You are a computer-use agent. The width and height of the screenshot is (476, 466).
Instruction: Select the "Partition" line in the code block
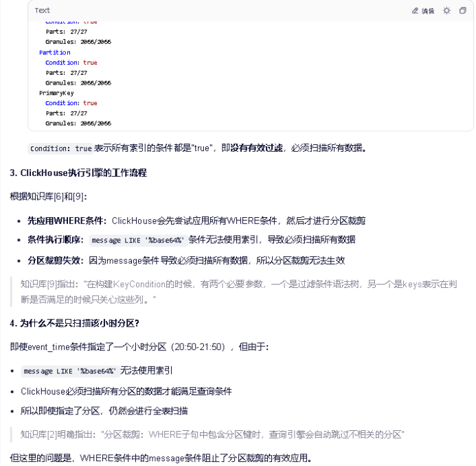pyautogui.click(x=55, y=52)
